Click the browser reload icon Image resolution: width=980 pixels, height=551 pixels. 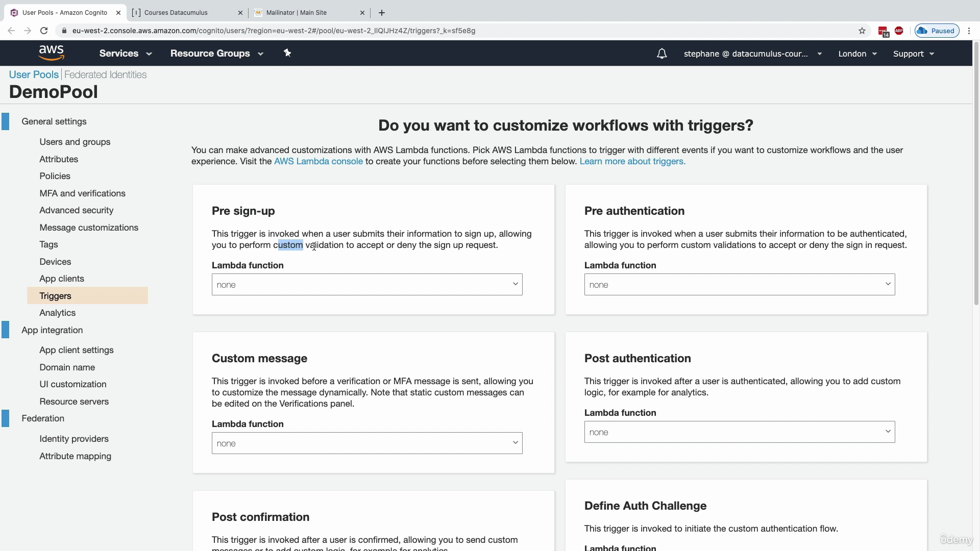point(44,31)
